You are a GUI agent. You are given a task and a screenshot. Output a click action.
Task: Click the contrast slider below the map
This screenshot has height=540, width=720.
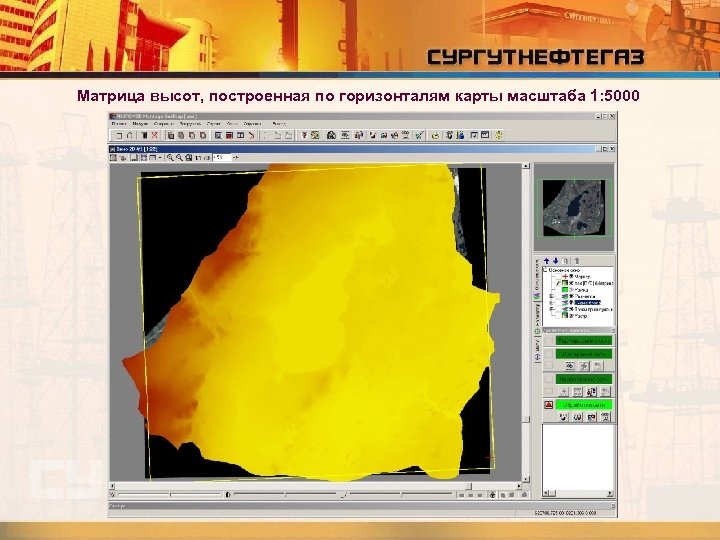point(286,495)
